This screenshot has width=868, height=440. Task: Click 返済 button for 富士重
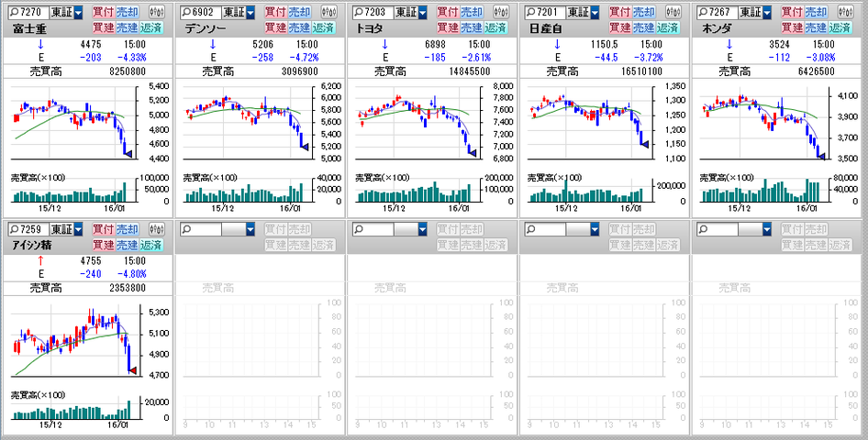151,27
